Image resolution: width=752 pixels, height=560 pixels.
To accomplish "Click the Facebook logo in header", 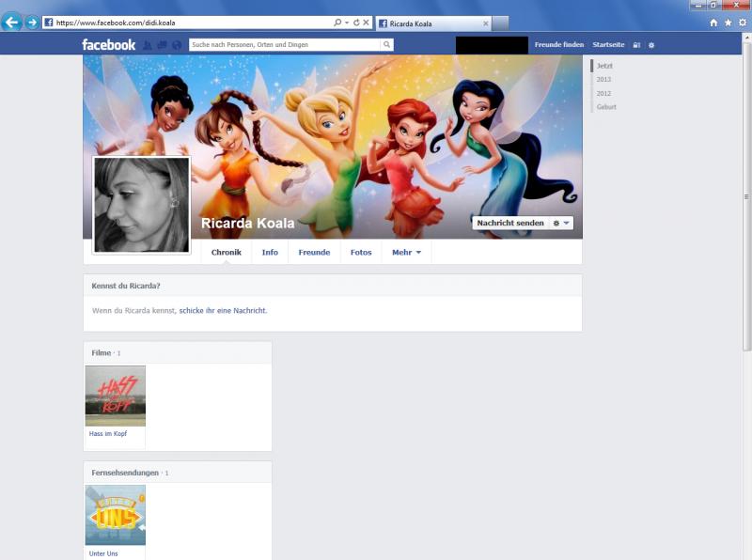I will 108,44.
